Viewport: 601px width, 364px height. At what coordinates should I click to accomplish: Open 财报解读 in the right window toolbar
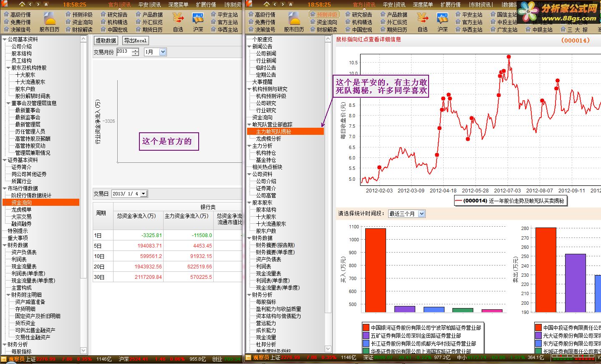(323, 29)
